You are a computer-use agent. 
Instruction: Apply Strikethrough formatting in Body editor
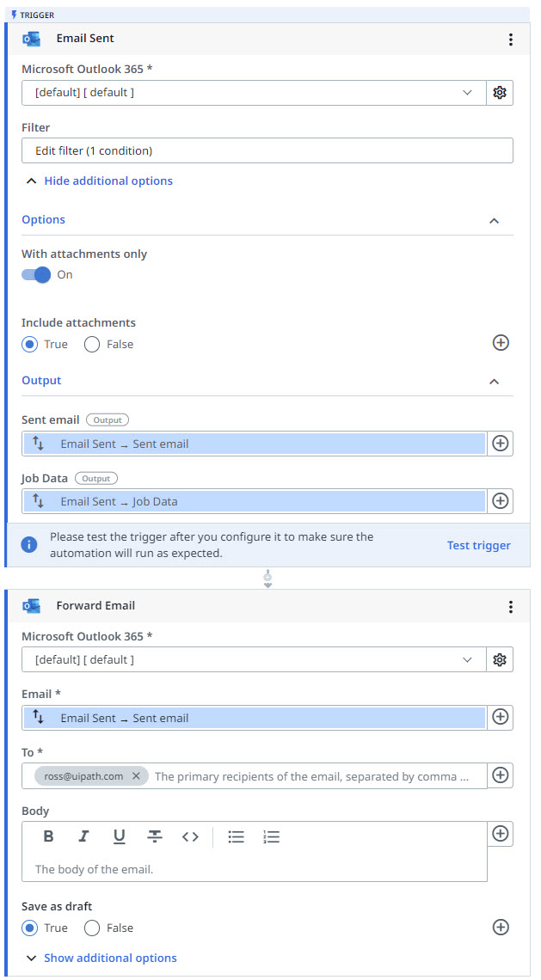point(155,836)
